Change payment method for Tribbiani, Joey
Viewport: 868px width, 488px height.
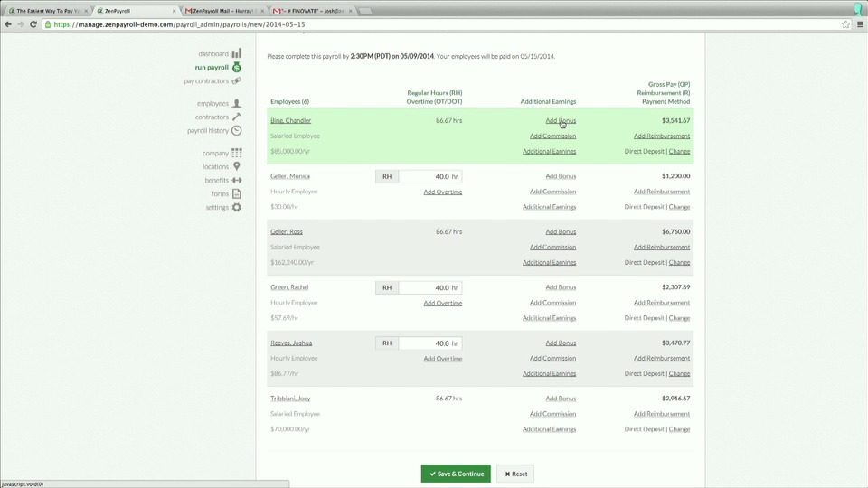(679, 429)
